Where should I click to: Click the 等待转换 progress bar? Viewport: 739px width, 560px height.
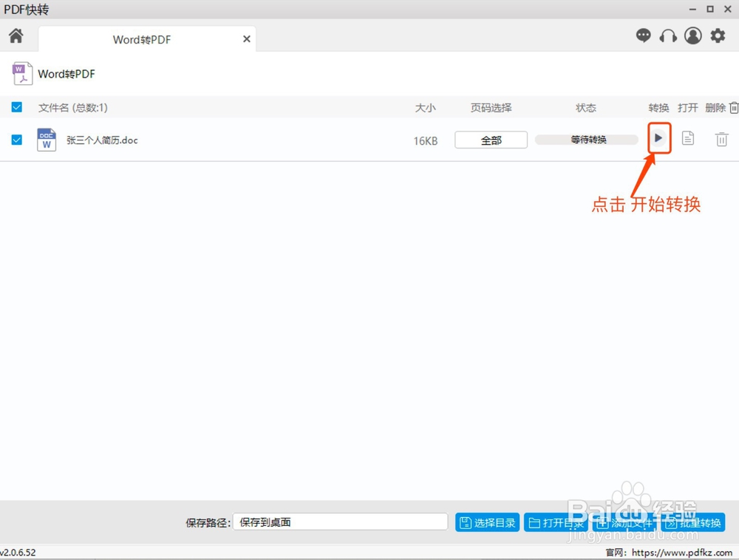pos(586,139)
